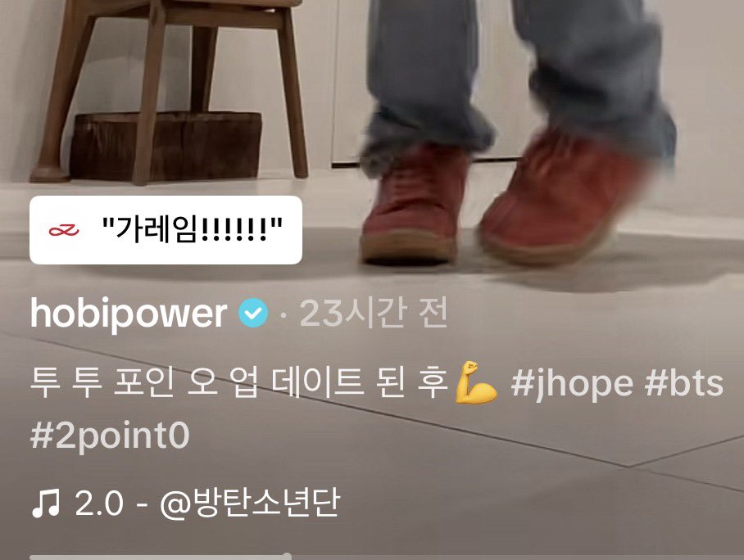Image resolution: width=744 pixels, height=560 pixels.
Task: Tap the wooden chair in the video
Action: coord(170,90)
